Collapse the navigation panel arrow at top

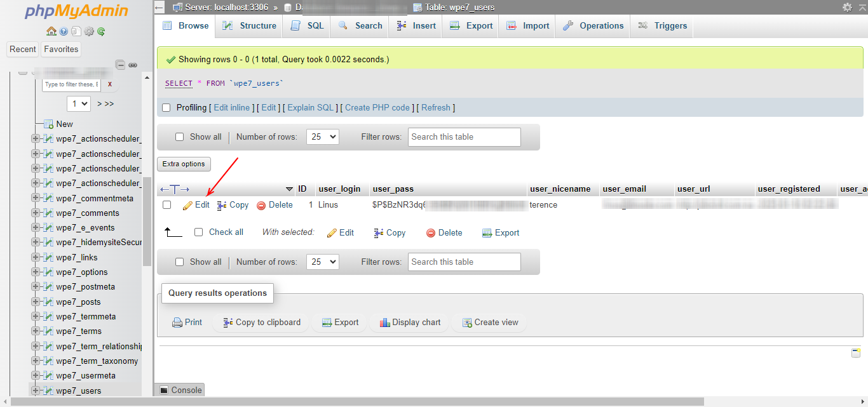159,7
